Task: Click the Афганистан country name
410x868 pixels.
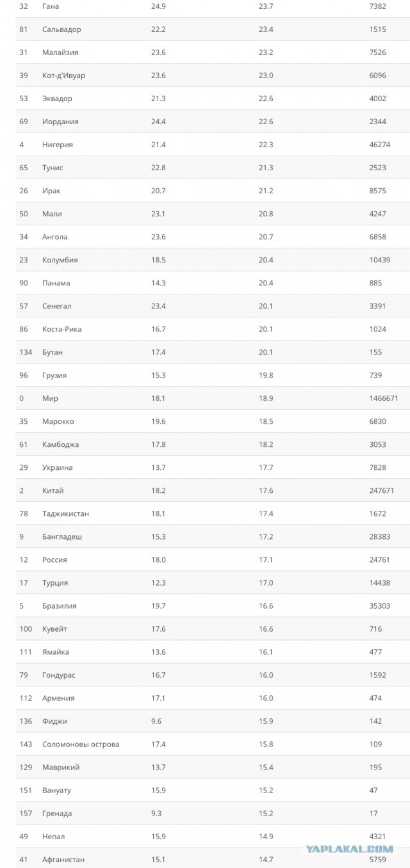Action: pyautogui.click(x=63, y=859)
